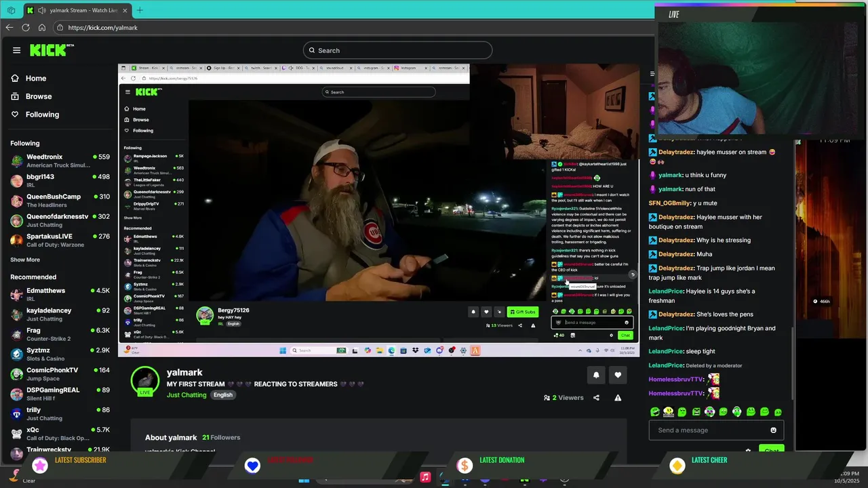Open DSPGamingREAL Silent Hill f channel

60,394
